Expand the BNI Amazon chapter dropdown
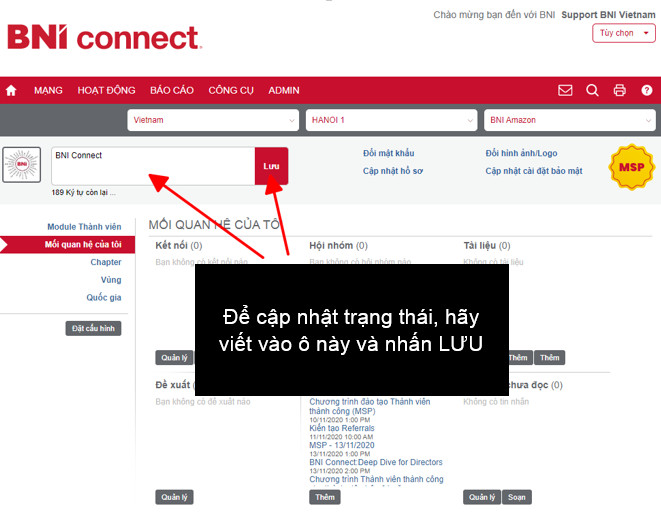 pos(570,120)
